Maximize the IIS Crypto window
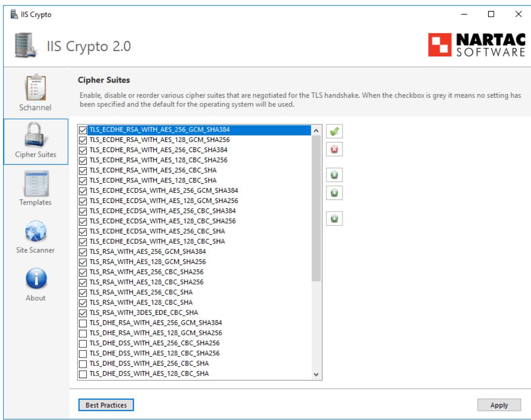The image size is (531, 420). click(491, 14)
